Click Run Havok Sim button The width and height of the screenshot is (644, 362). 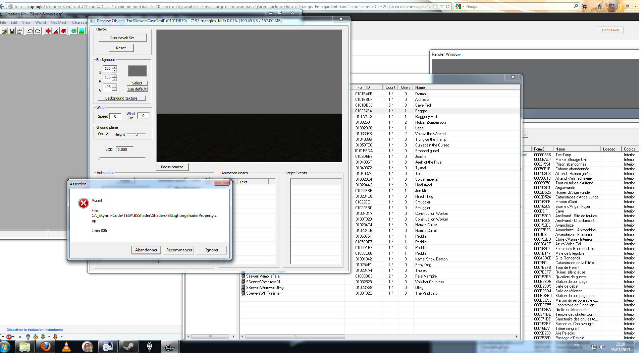click(122, 38)
